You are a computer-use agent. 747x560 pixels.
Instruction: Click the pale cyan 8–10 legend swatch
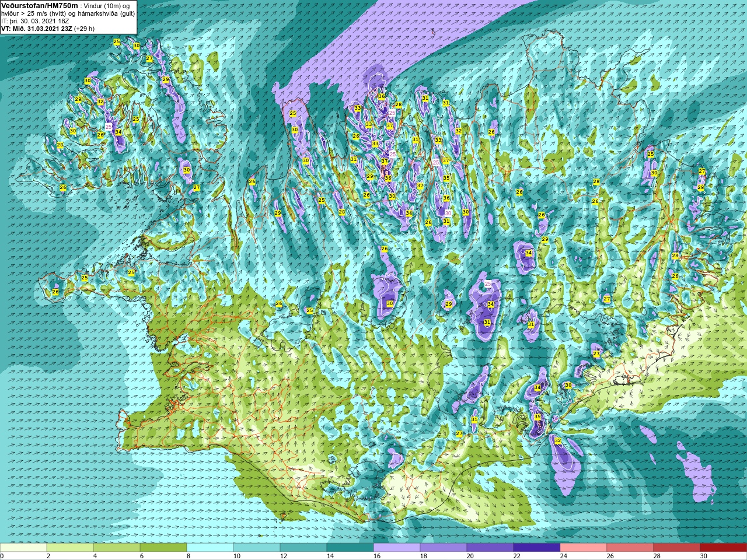tap(210, 548)
